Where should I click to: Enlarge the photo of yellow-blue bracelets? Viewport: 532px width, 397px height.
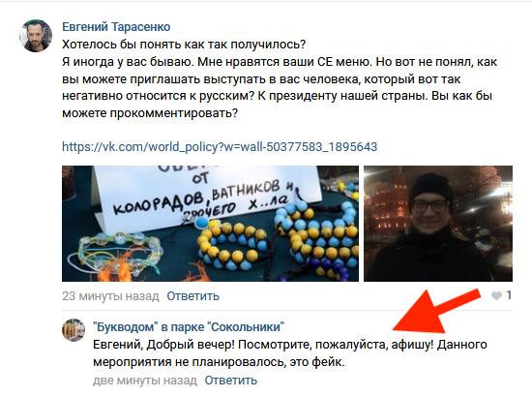(x=210, y=224)
